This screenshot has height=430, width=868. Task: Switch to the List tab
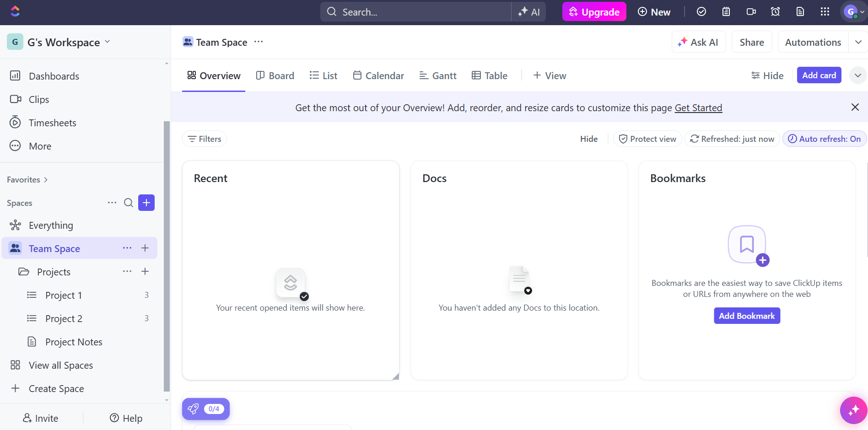click(323, 75)
